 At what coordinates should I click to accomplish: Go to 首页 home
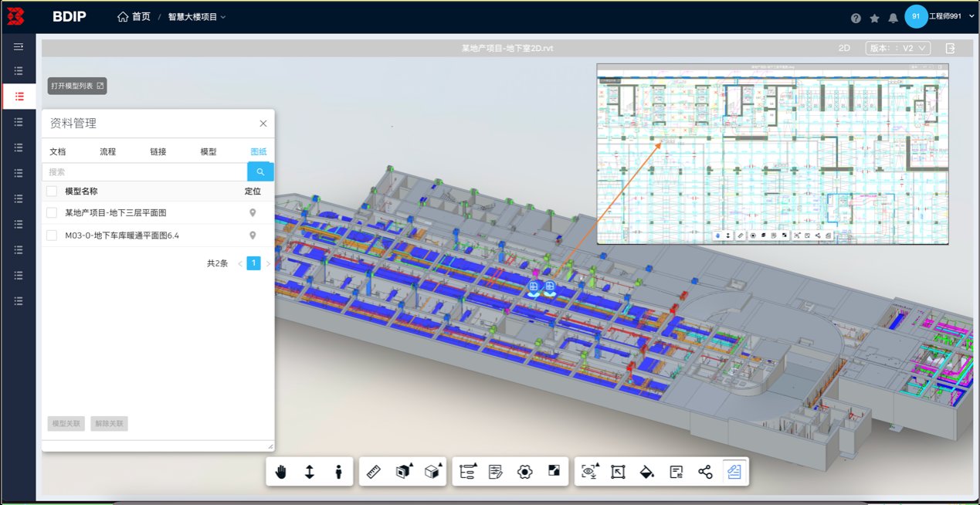tap(134, 17)
